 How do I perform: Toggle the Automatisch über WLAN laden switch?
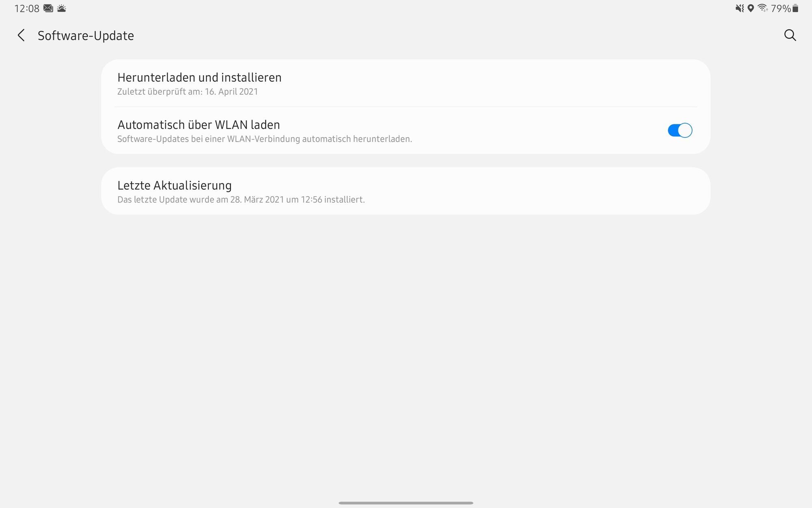[680, 130]
